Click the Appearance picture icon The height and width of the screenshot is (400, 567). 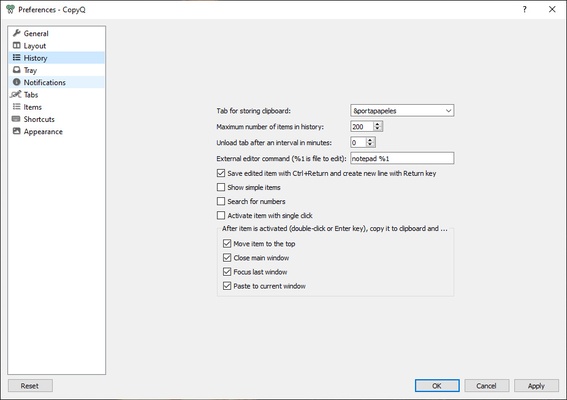[x=17, y=131]
